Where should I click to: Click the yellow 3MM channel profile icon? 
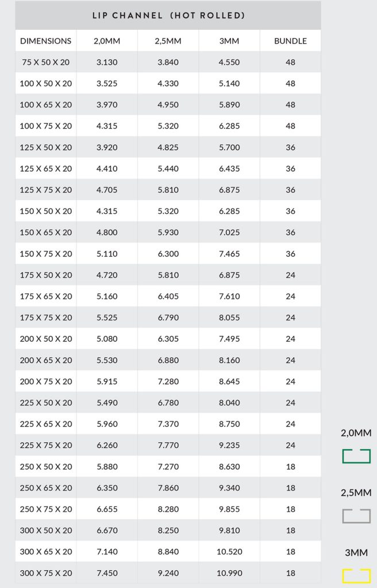click(356, 575)
